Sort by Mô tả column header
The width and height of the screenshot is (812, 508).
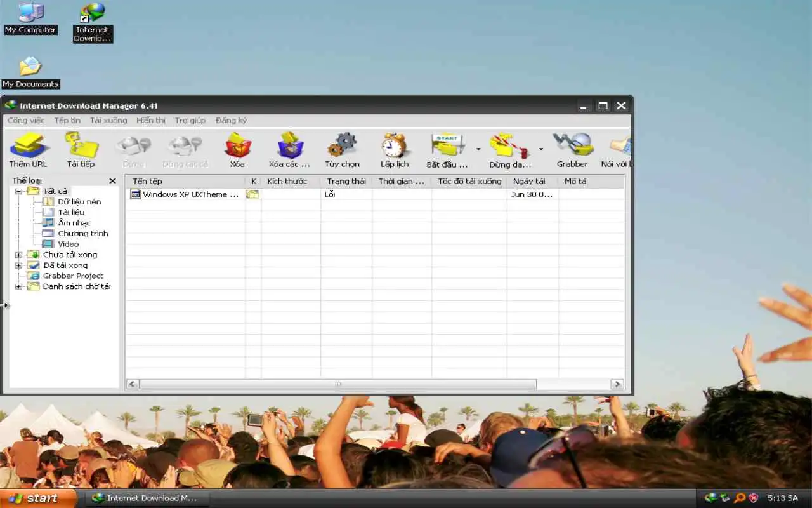[x=591, y=181]
